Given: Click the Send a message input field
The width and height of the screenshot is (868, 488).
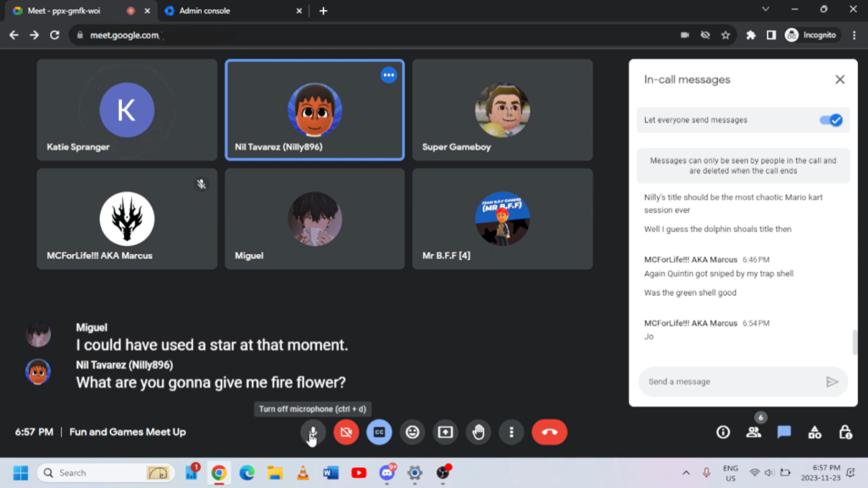Looking at the screenshot, I should pos(729,382).
